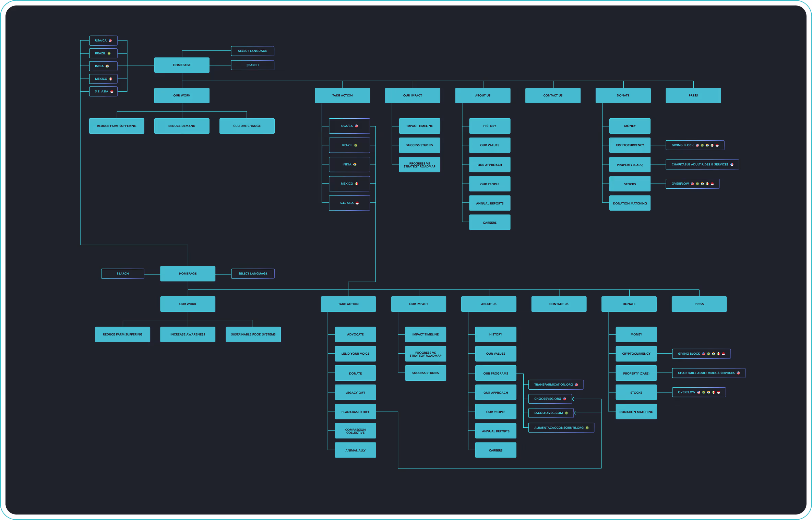Click the Brazil flag in Escolhaveg.com box
This screenshot has height=520, width=812.
pyautogui.click(x=566, y=413)
